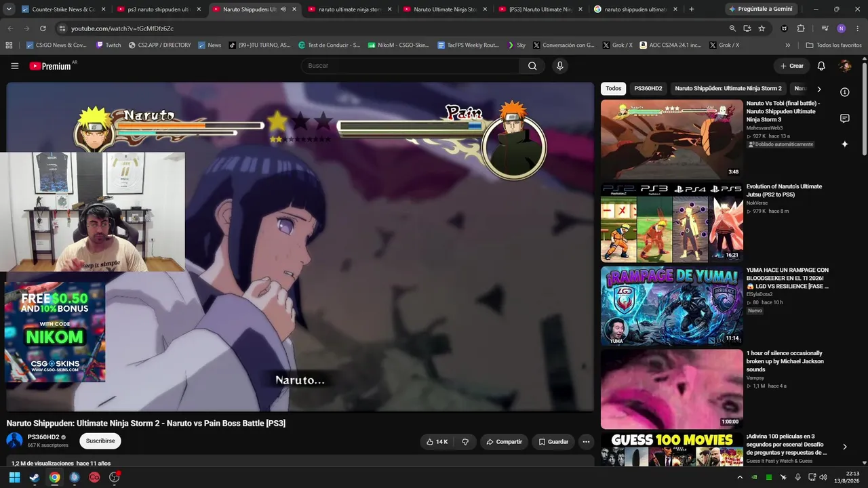Open the Chrome apps grid shortcut

click(x=9, y=45)
